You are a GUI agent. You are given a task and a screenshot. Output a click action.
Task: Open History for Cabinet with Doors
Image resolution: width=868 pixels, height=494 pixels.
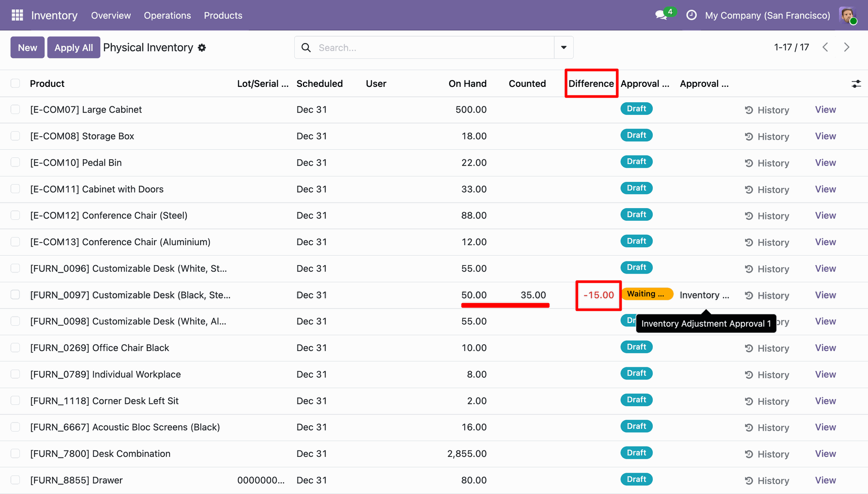tap(767, 190)
